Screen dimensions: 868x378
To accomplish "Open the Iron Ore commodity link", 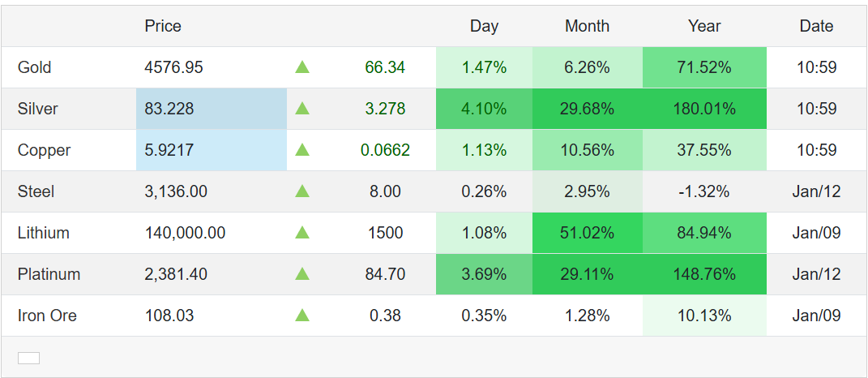I will pos(47,316).
